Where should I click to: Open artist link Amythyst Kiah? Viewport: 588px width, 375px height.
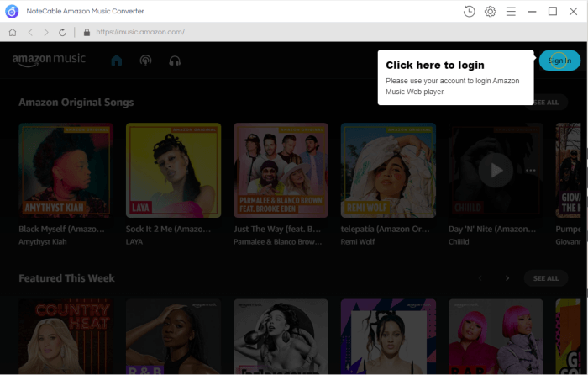point(43,242)
